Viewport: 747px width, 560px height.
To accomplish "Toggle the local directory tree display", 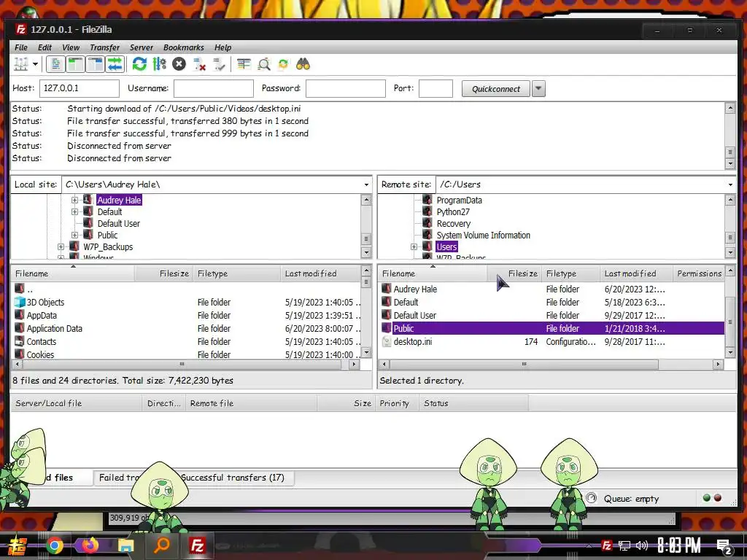I will [x=75, y=64].
